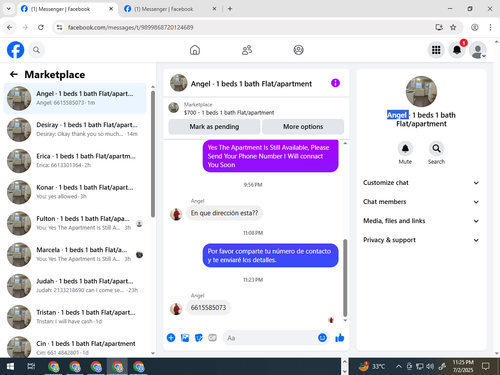
Task: Open the Facebook logo home link
Action: click(15, 50)
